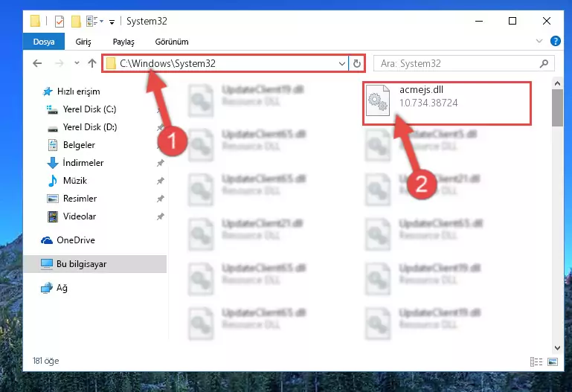Screen dimensions: 572x392
Task: Switch to the Görünüm ribbon tab
Action: click(172, 42)
